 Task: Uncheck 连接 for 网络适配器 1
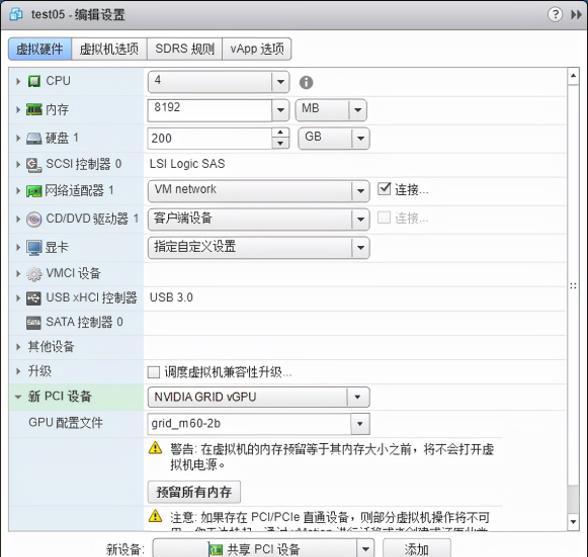384,189
